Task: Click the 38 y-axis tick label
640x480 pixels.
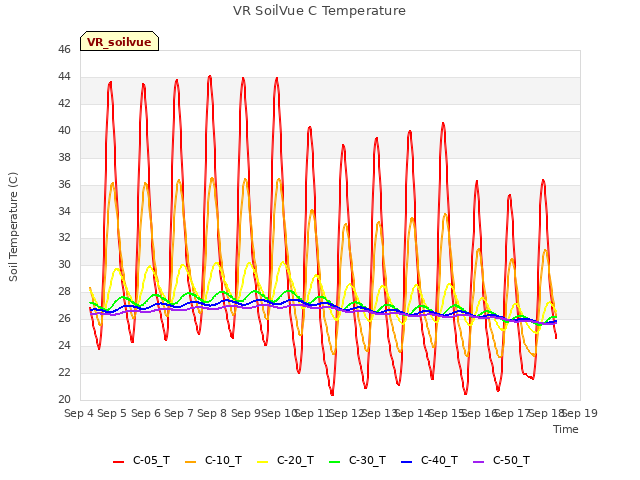Action: (64, 157)
